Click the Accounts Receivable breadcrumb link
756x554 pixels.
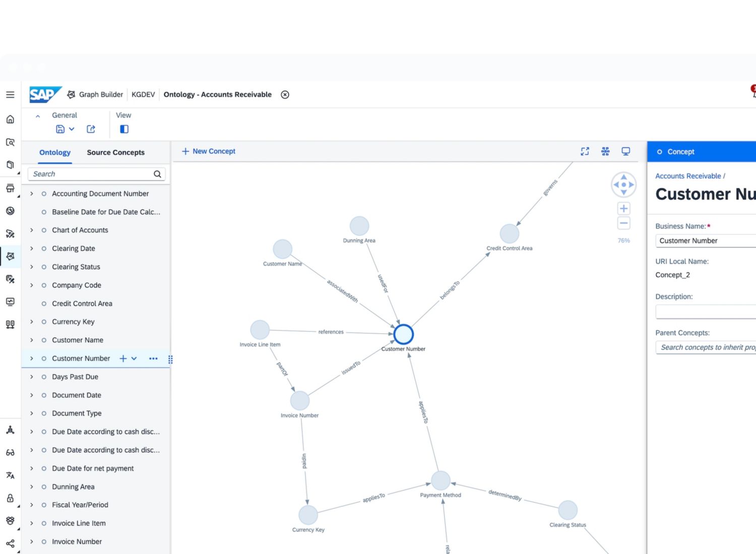coord(688,176)
